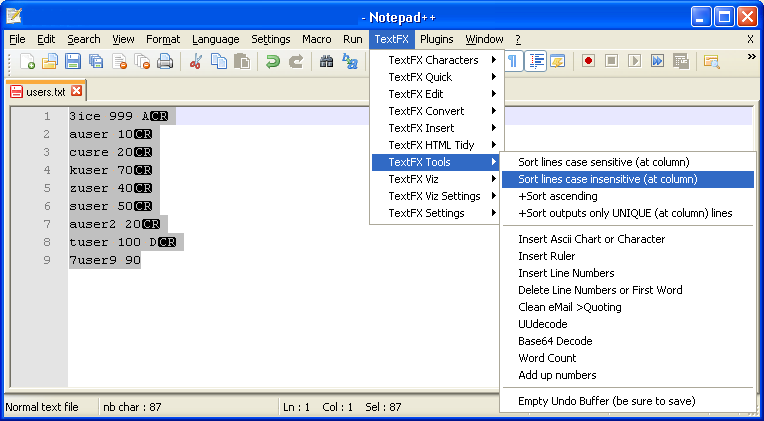Open the ? help menu
This screenshot has height=421, width=764.
coord(518,39)
